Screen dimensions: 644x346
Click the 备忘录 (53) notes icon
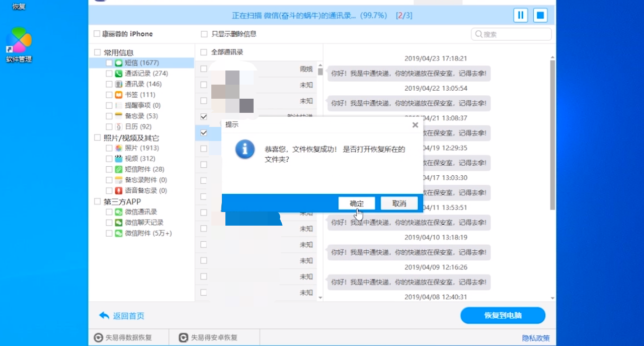(119, 116)
